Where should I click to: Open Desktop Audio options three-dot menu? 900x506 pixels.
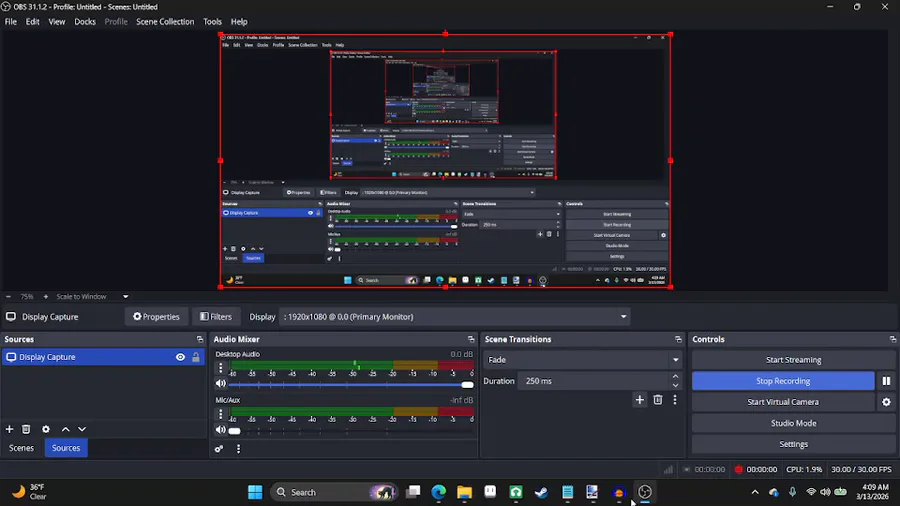220,367
